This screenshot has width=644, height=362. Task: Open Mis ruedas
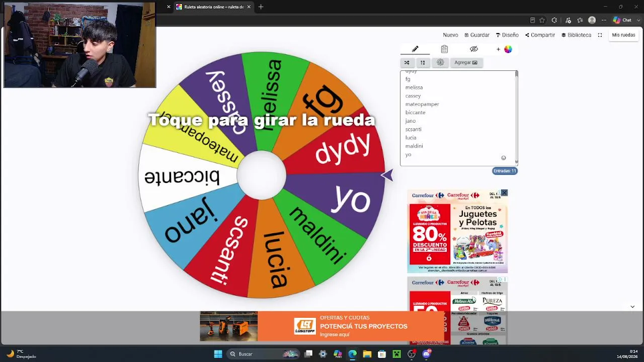[x=623, y=35]
